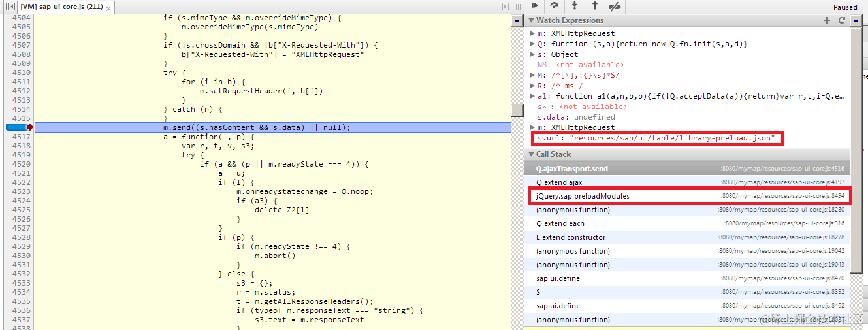Select the s.url library-preload.json watch entry
The height and width of the screenshot is (330, 868).
[x=656, y=138]
